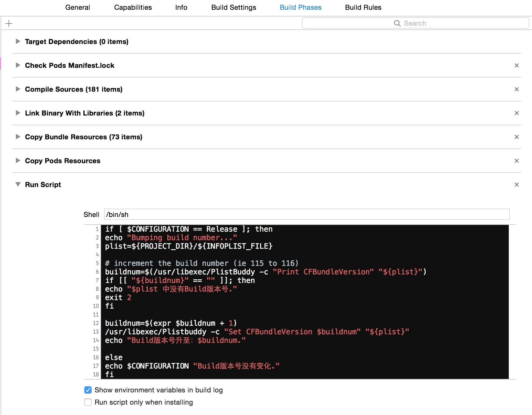The image size is (532, 415).
Task: Delete the Copy Bundle Resources phase
Action: click(516, 137)
